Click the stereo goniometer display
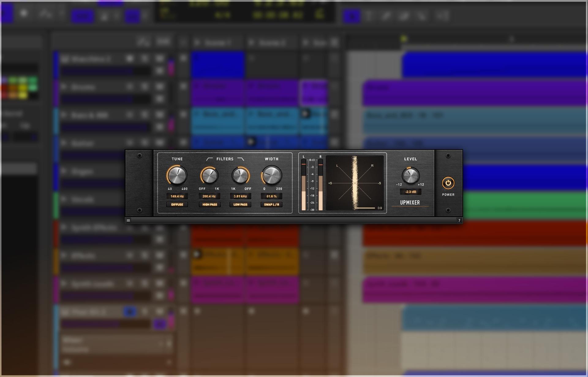The image size is (588, 377). [355, 183]
